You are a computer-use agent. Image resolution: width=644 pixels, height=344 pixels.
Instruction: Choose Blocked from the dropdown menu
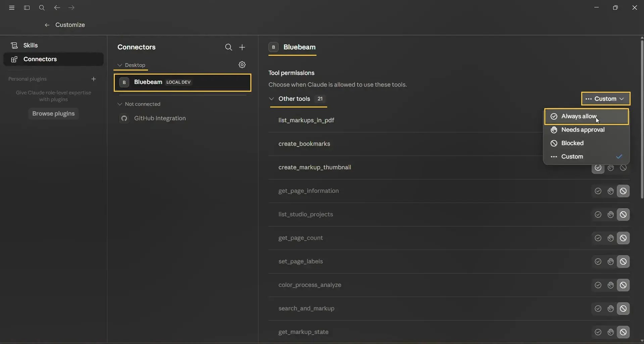(x=586, y=143)
